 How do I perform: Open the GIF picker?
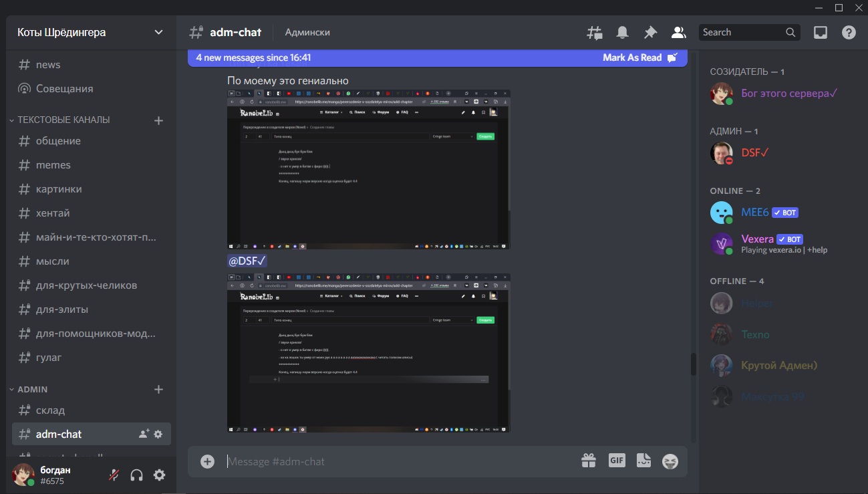616,460
